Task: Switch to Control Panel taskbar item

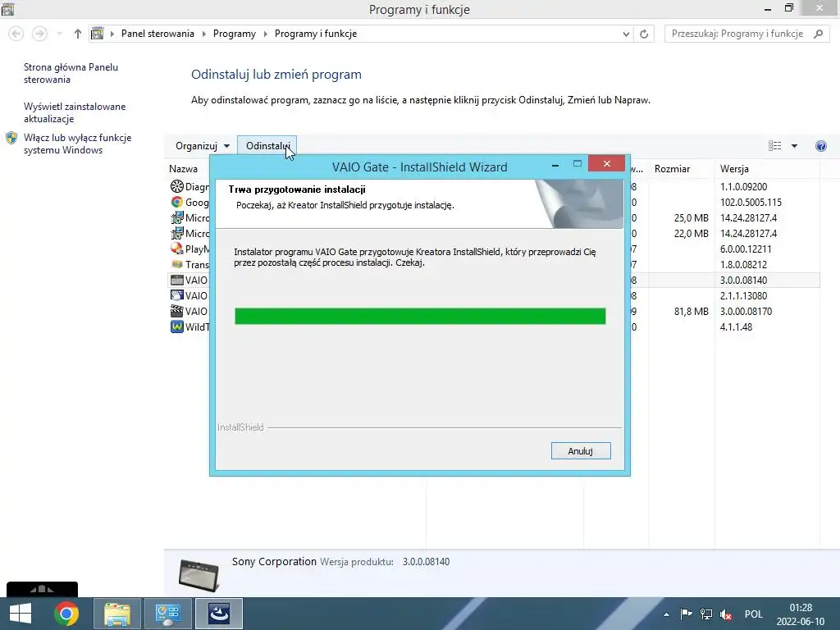Action: [x=167, y=614]
